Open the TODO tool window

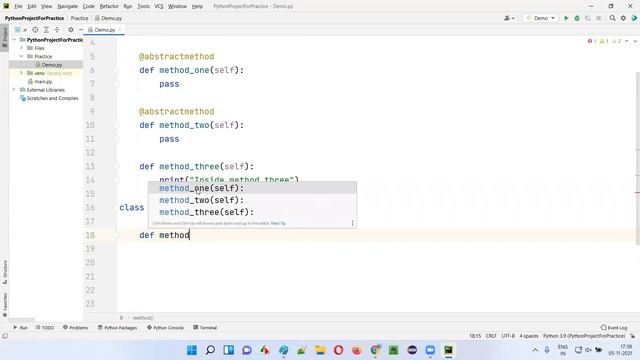[44, 328]
